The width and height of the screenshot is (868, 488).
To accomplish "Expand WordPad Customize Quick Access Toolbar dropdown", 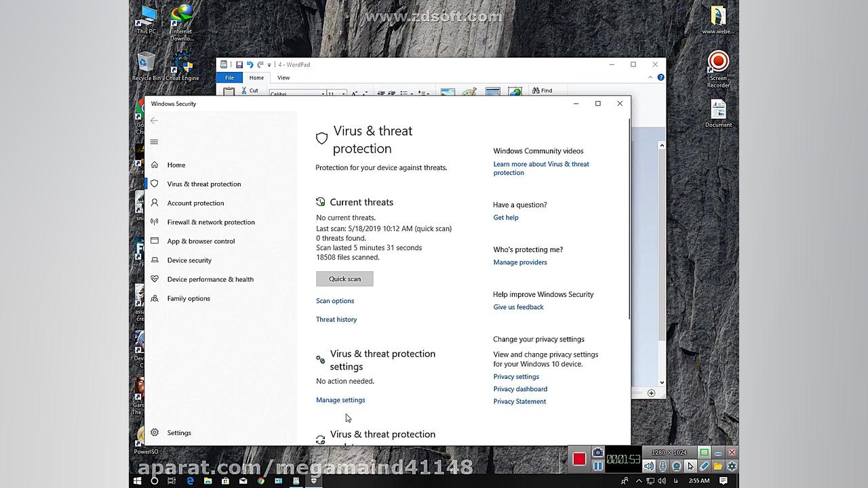I will pos(269,65).
